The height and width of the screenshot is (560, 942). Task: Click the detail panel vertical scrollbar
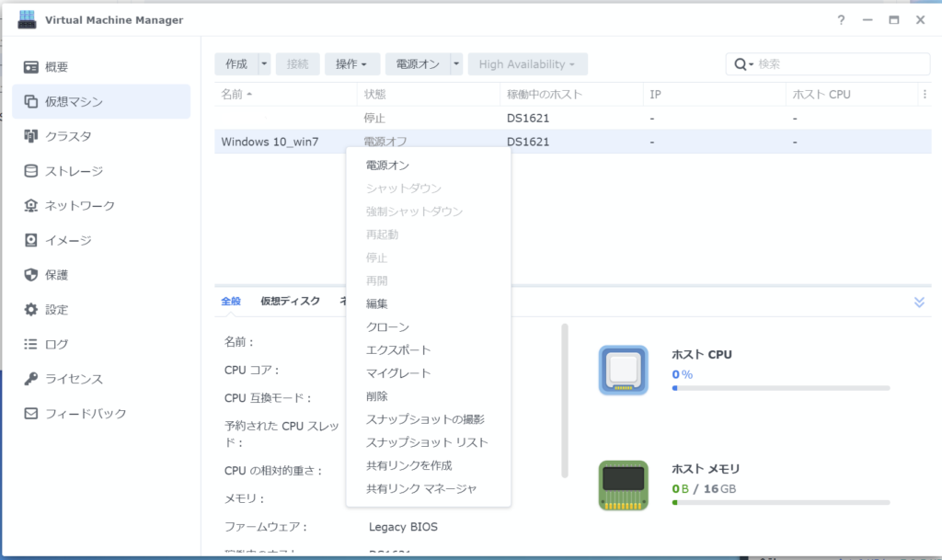pyautogui.click(x=565, y=400)
